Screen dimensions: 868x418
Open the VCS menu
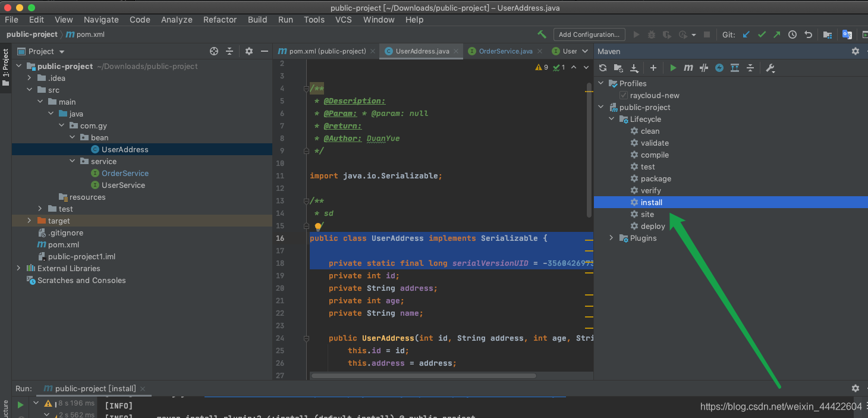coord(344,20)
